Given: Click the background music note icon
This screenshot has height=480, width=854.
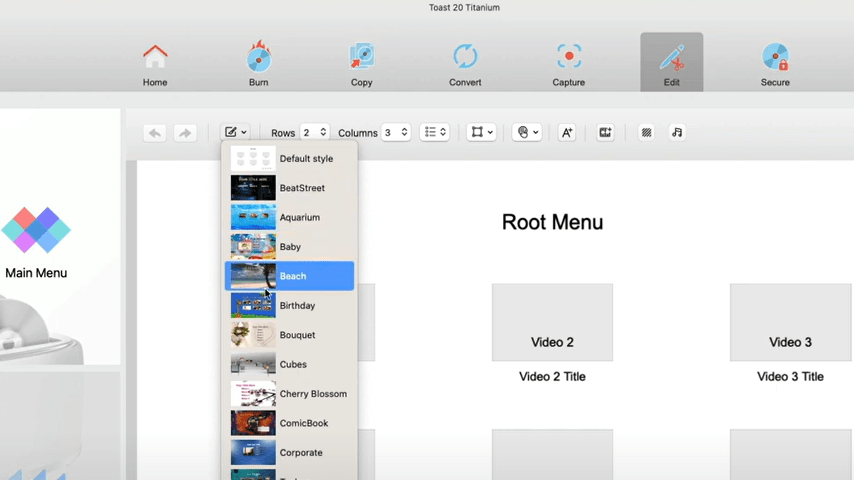Looking at the screenshot, I should tap(677, 132).
